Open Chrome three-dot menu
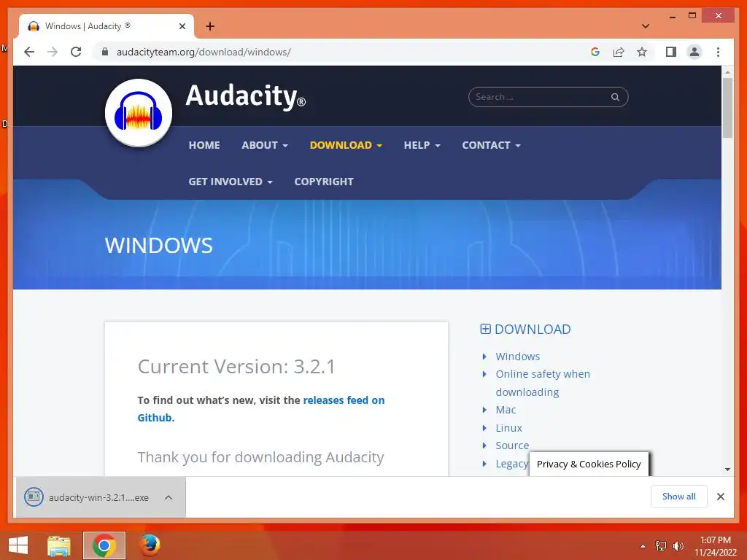Screen dimensions: 747x560 pyautogui.click(x=718, y=52)
